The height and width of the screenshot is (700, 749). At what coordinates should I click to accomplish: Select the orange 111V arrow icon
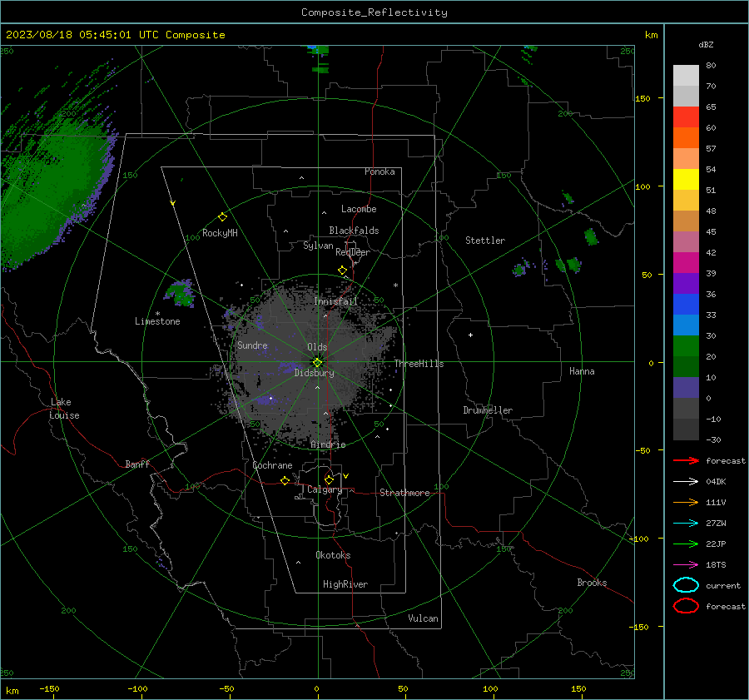tap(686, 502)
